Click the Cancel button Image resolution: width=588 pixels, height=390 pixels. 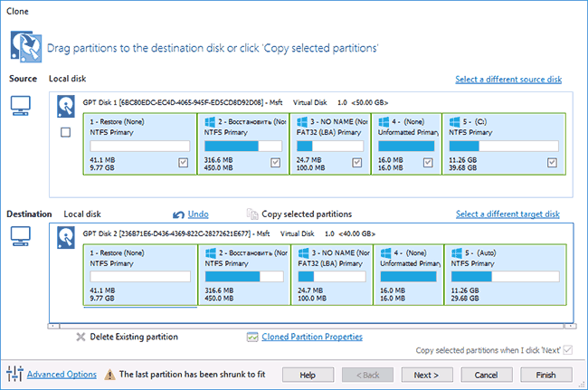[487, 375]
